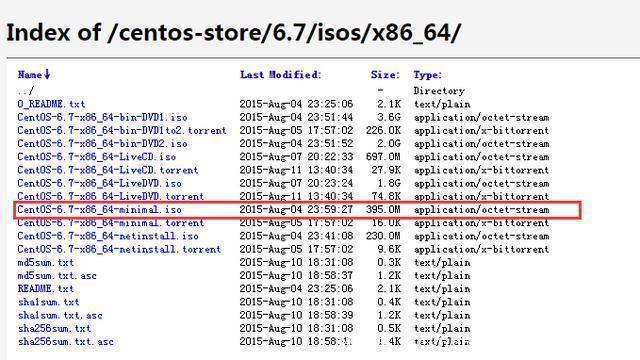Select date 2015-Aug-04 23:51:44 of bin-DVD1.iso
This screenshot has width=640, height=360.
click(296, 118)
